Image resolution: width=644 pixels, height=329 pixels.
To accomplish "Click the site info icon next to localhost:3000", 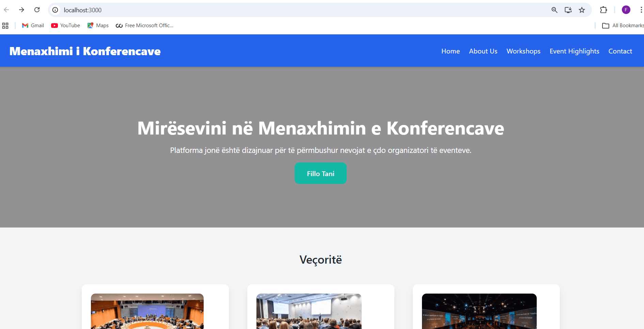I will 55,10.
